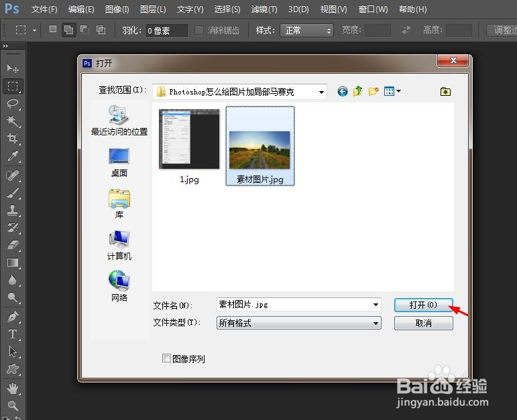Click the 羽化 feather value field
The image size is (517, 420).
tap(167, 31)
